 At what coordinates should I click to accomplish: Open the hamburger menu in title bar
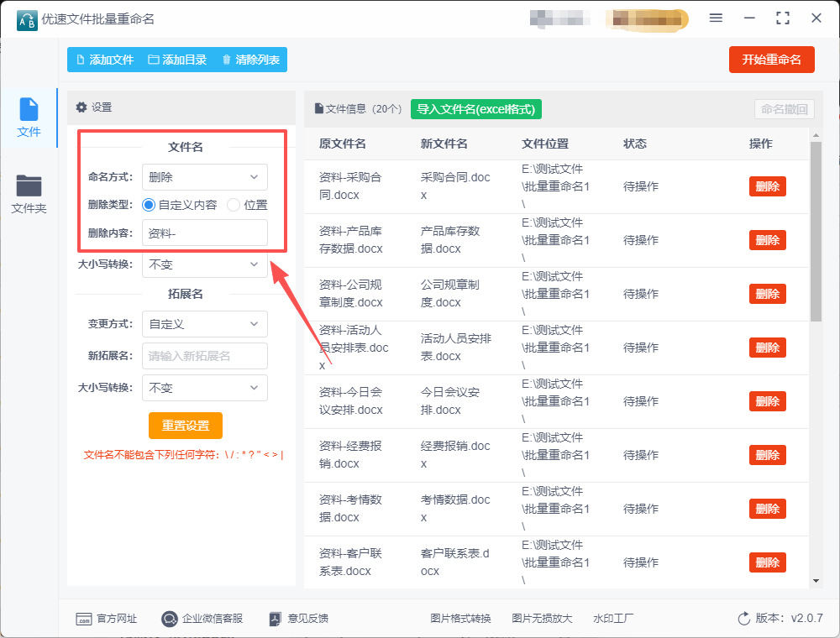(x=716, y=18)
